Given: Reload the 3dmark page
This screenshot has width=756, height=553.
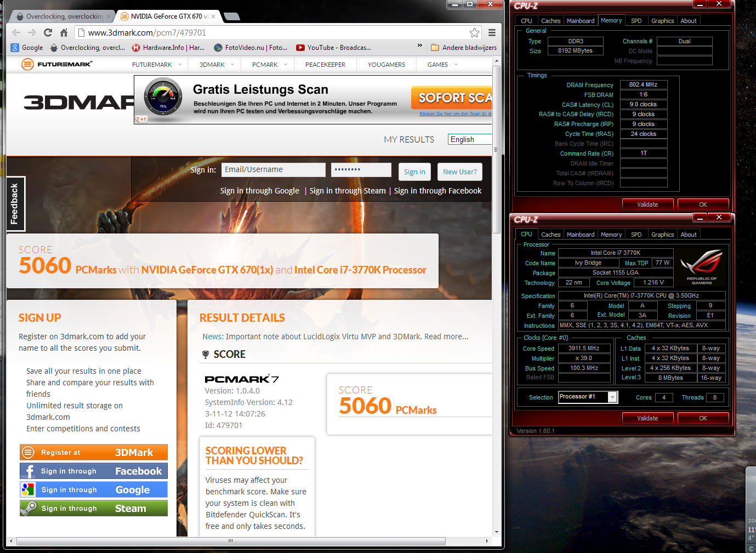Looking at the screenshot, I should (48, 33).
